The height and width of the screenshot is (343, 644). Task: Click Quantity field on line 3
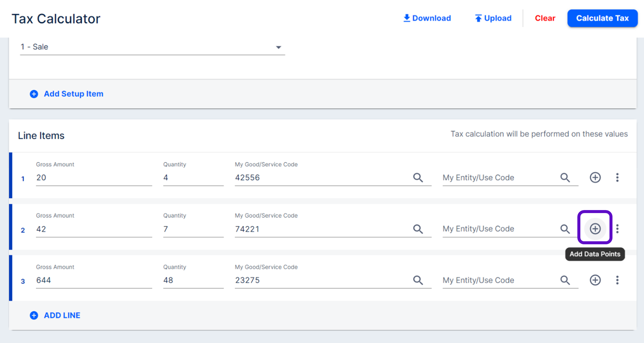(x=193, y=280)
